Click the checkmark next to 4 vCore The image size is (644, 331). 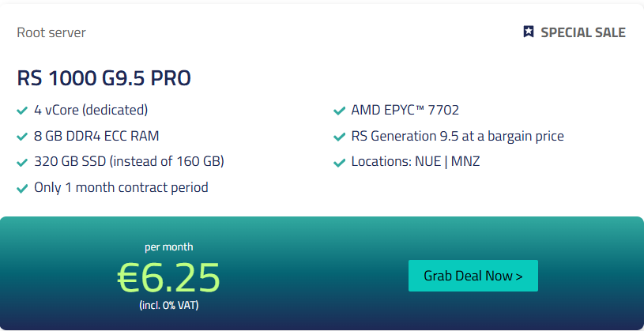pyautogui.click(x=22, y=111)
